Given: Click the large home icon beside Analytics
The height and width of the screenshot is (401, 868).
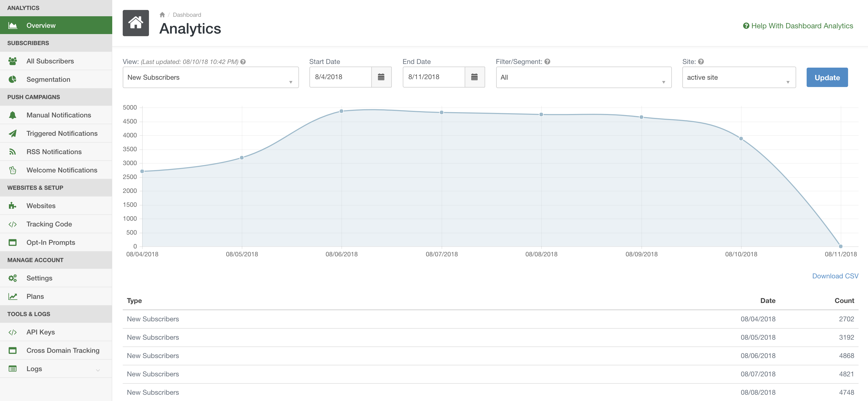Looking at the screenshot, I should pyautogui.click(x=136, y=23).
